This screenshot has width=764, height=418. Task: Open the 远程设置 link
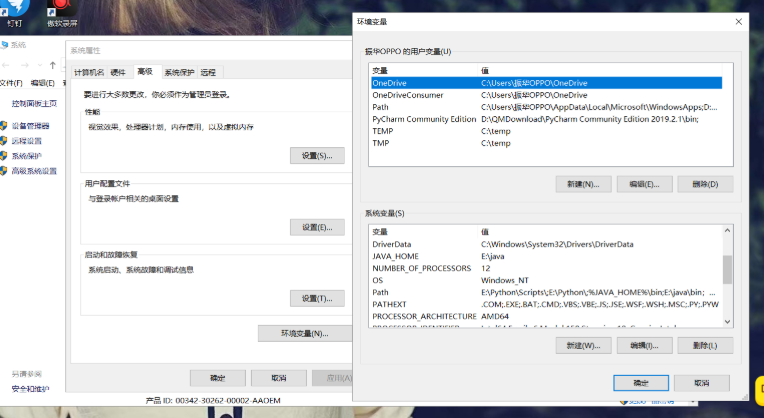tap(26, 141)
